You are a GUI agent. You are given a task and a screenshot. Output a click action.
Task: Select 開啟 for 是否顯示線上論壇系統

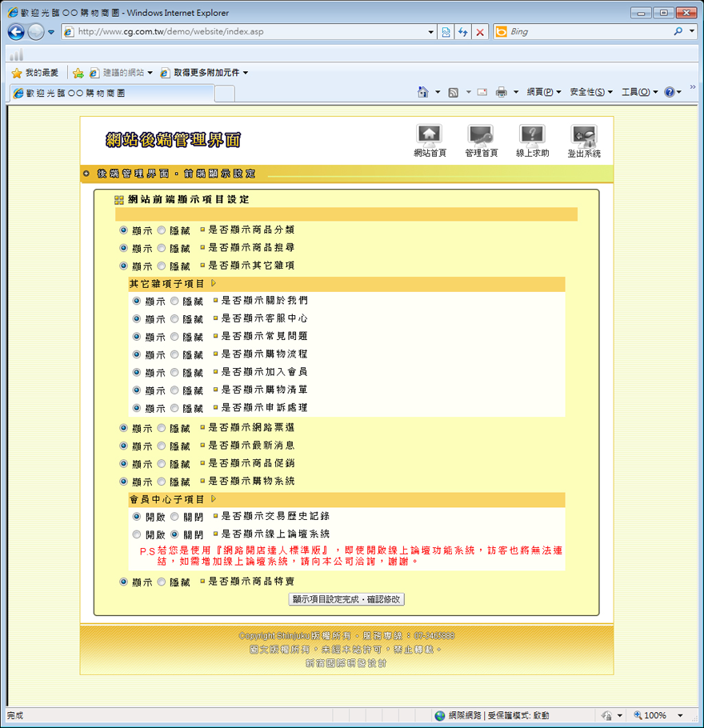(x=137, y=534)
